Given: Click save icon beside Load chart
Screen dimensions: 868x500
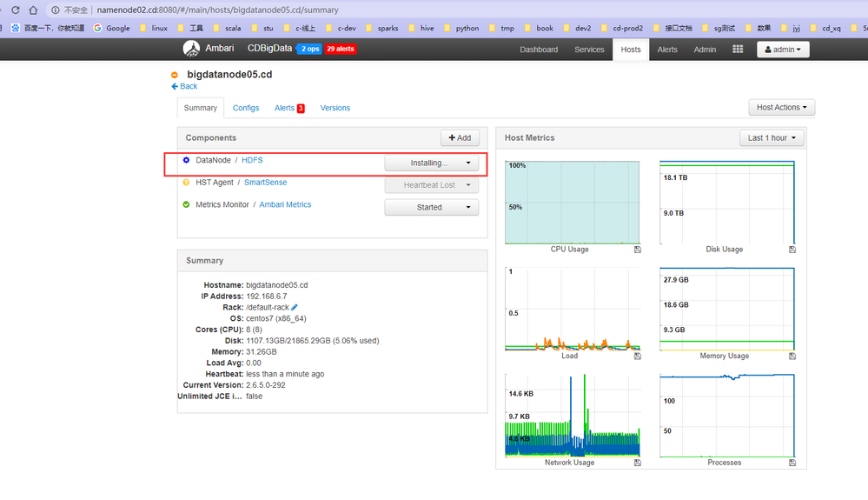Looking at the screenshot, I should pos(637,356).
